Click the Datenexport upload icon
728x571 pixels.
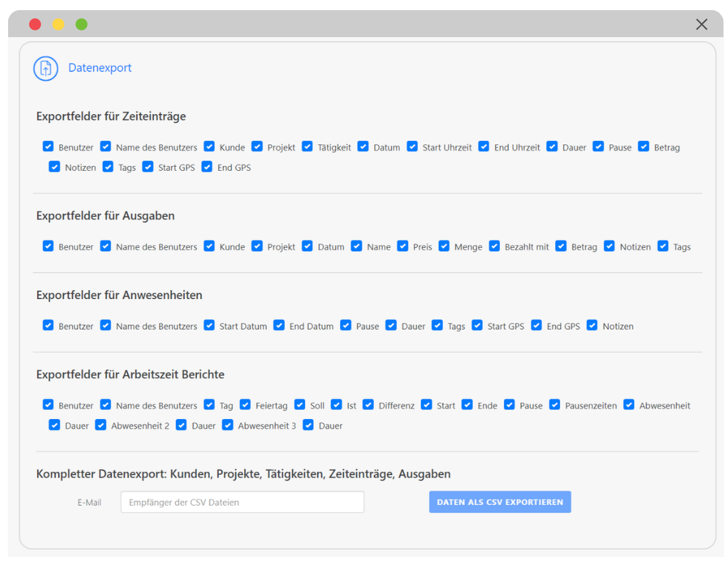tap(46, 68)
